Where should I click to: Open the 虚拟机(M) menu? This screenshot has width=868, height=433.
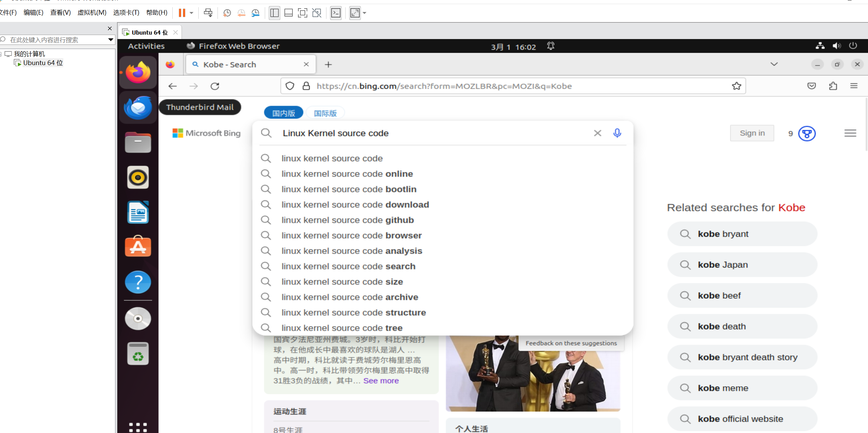click(x=92, y=13)
